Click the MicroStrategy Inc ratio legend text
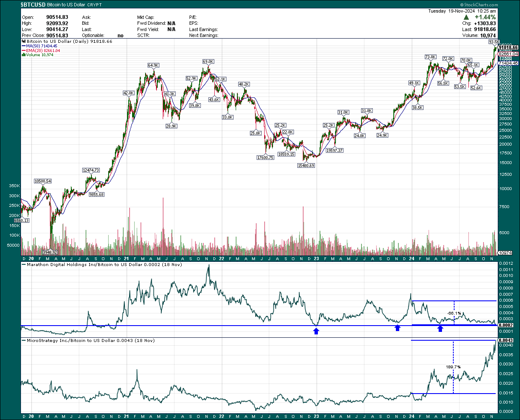This screenshot has width=520, height=420. (x=90, y=340)
